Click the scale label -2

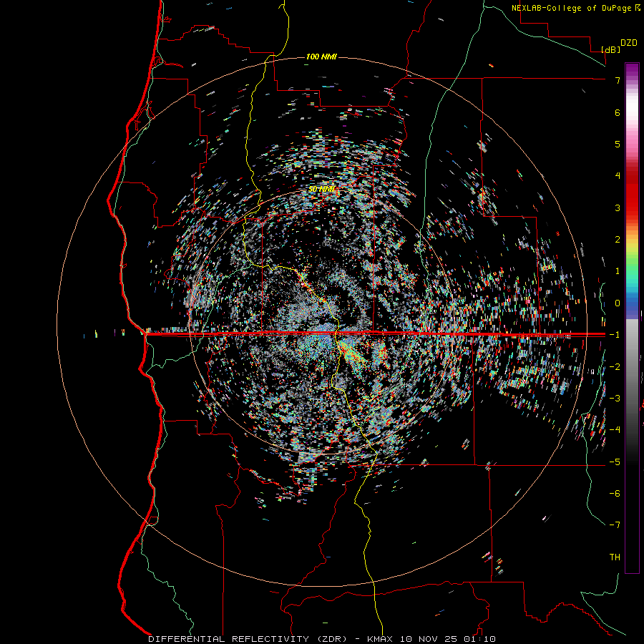615,367
